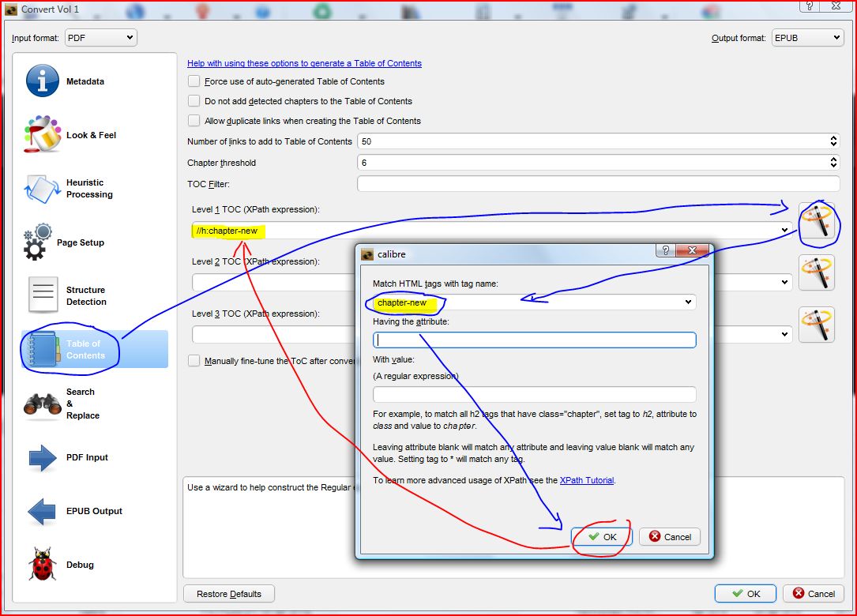This screenshot has width=857, height=616.
Task: Open the Metadata section icon
Action: pyautogui.click(x=42, y=81)
